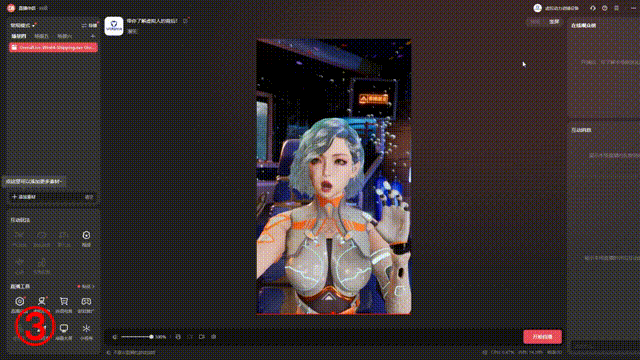Click the status icon left of CPU reading
The height and width of the screenshot is (360, 640).
pyautogui.click(x=485, y=352)
